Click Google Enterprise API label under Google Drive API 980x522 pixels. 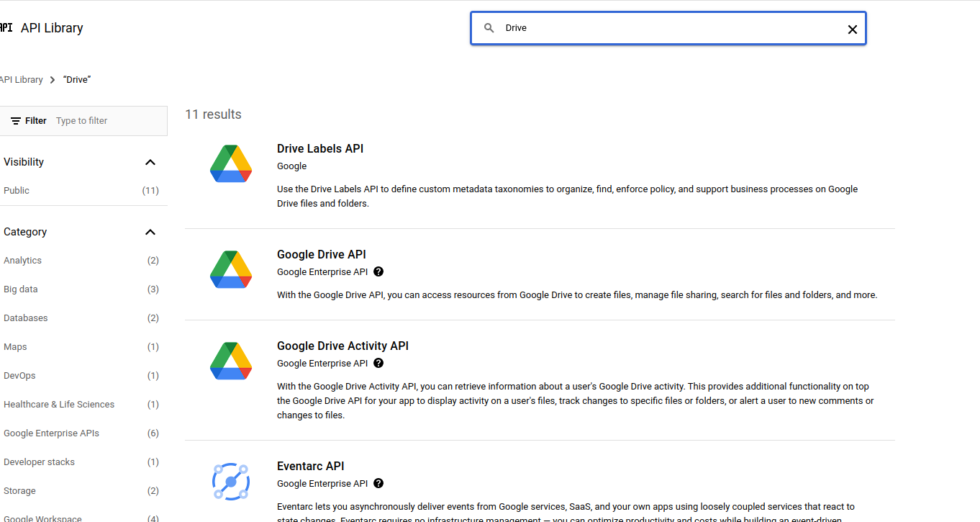(322, 272)
